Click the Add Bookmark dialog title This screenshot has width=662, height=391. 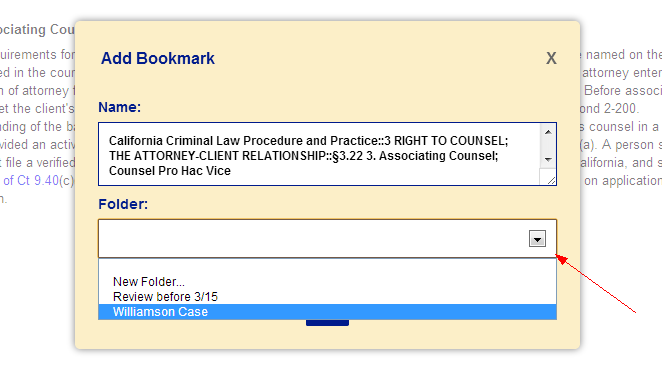pos(157,58)
